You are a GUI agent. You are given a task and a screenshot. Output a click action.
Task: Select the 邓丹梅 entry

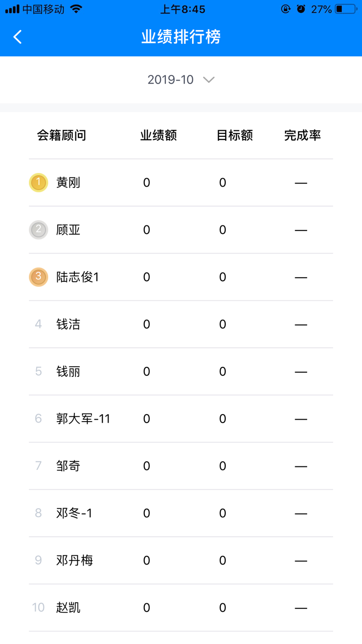(181, 561)
